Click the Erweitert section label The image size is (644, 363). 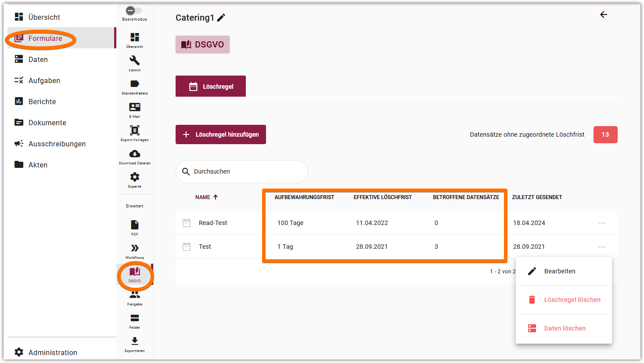point(135,206)
